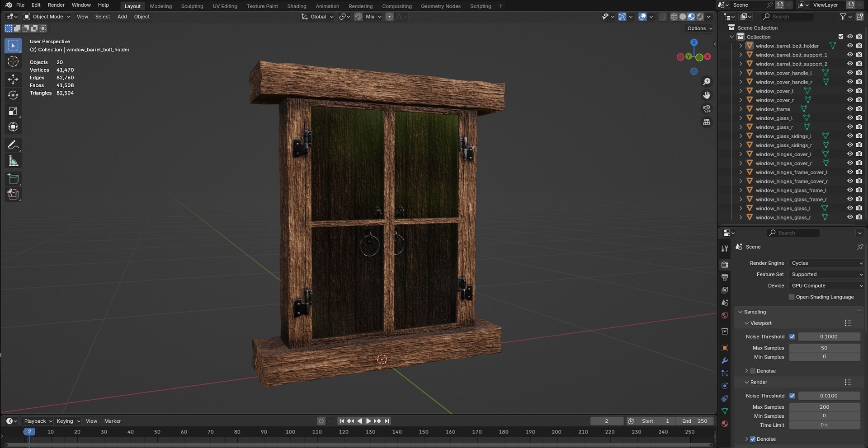
Task: Toggle camera view icon
Action: point(707,109)
